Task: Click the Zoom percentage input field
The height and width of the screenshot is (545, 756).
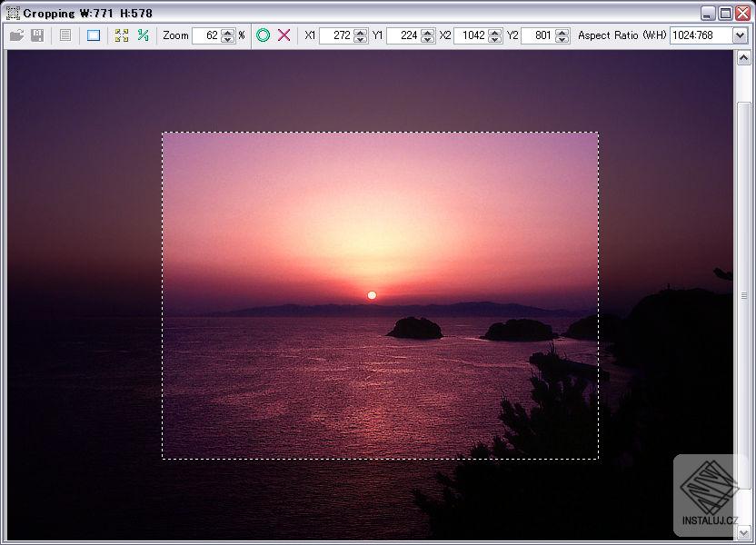Action: [x=206, y=35]
